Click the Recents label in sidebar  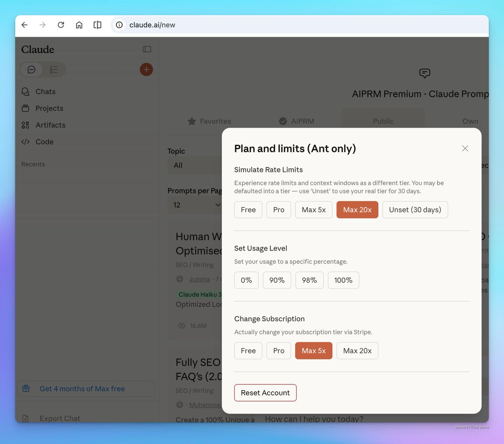(33, 164)
